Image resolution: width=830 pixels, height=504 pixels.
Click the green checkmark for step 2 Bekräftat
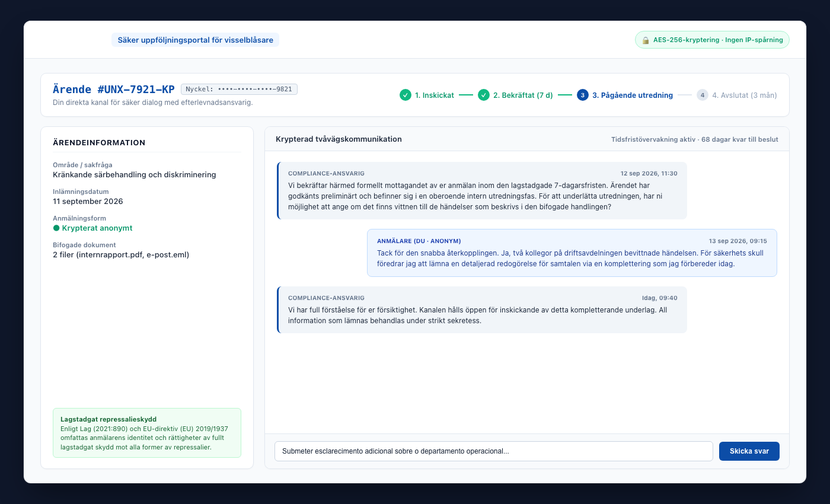[484, 95]
